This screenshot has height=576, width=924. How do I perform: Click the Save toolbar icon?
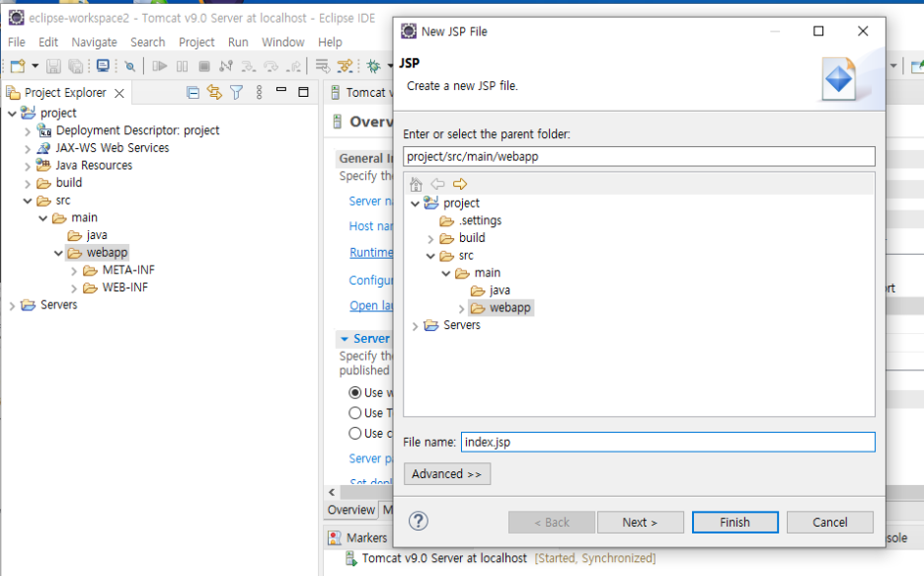coord(53,66)
